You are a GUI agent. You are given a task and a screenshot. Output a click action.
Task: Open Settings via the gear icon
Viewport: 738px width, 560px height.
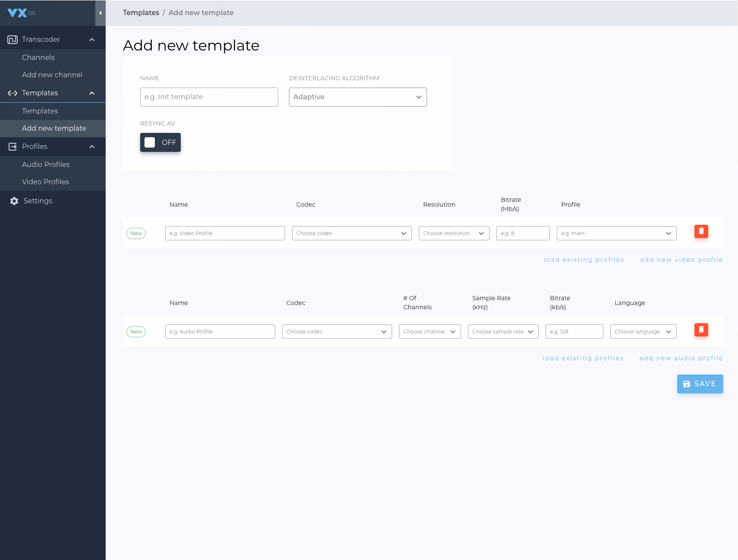point(14,201)
